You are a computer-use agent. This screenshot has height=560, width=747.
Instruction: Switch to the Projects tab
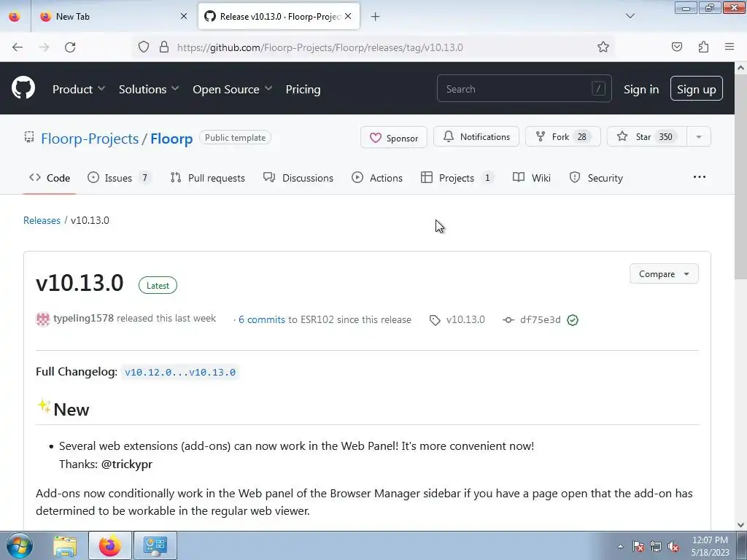[x=457, y=178]
